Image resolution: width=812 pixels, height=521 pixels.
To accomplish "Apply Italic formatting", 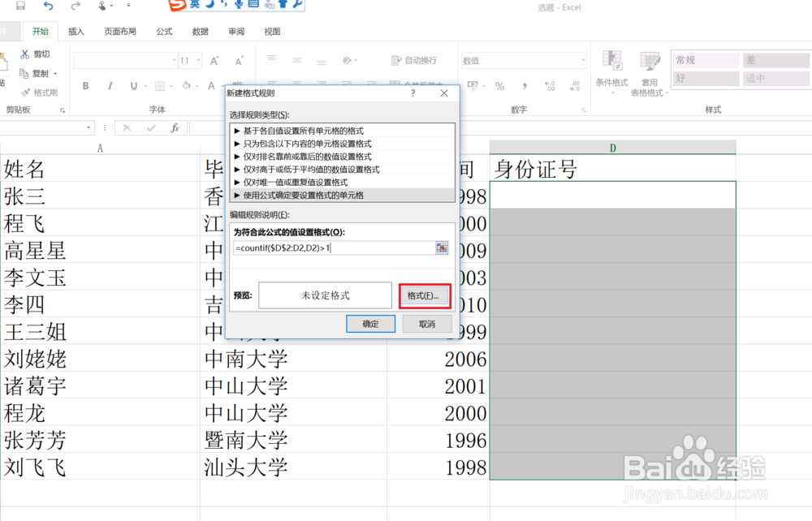I will [x=110, y=85].
